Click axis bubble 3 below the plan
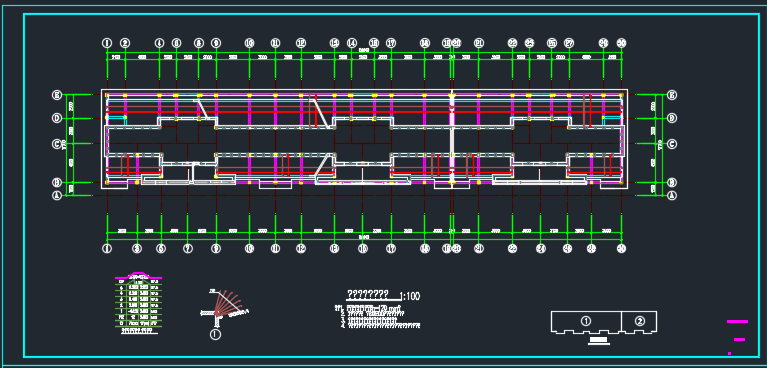The image size is (767, 368). tap(137, 249)
